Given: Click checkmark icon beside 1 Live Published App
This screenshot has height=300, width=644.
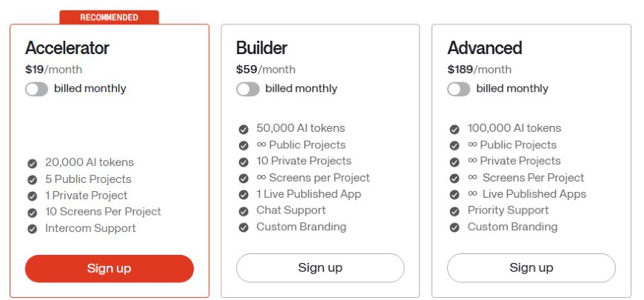Looking at the screenshot, I should 244,195.
